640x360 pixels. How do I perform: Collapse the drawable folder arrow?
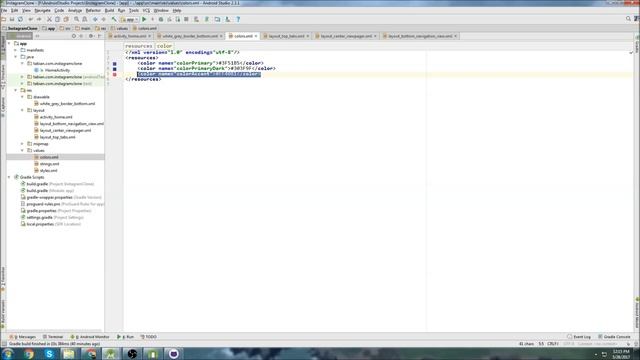(22, 97)
